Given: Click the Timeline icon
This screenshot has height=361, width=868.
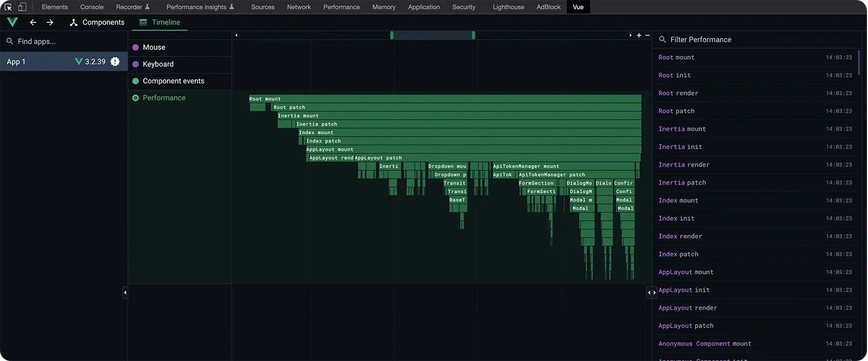Looking at the screenshot, I should pos(143,22).
